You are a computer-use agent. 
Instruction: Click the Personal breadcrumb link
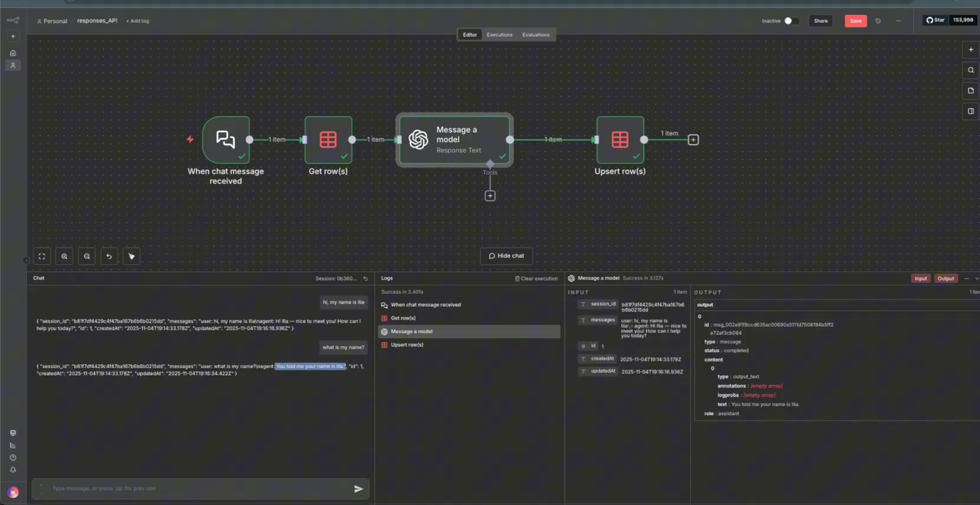coord(52,21)
